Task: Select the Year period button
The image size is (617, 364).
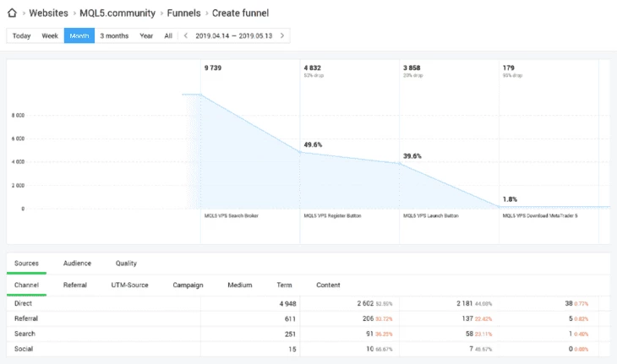Action: 146,35
